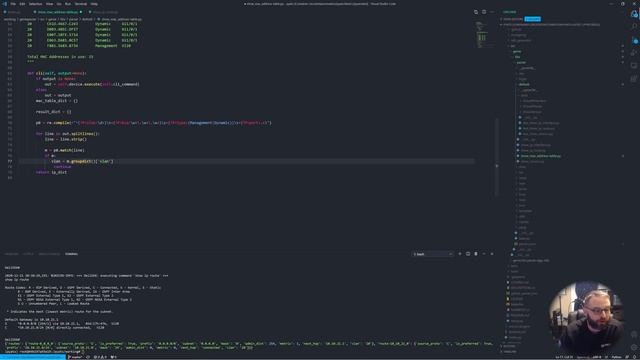Close the bottom terminal panel

[x=492, y=254]
